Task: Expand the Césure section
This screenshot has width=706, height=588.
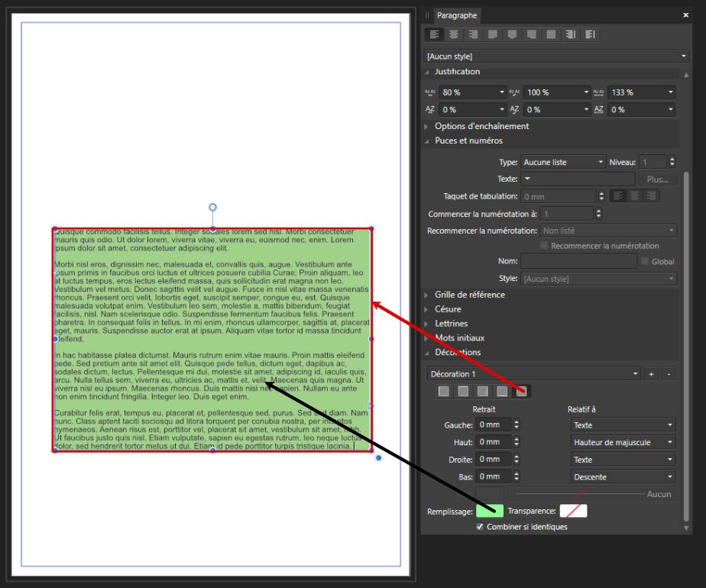Action: (426, 309)
